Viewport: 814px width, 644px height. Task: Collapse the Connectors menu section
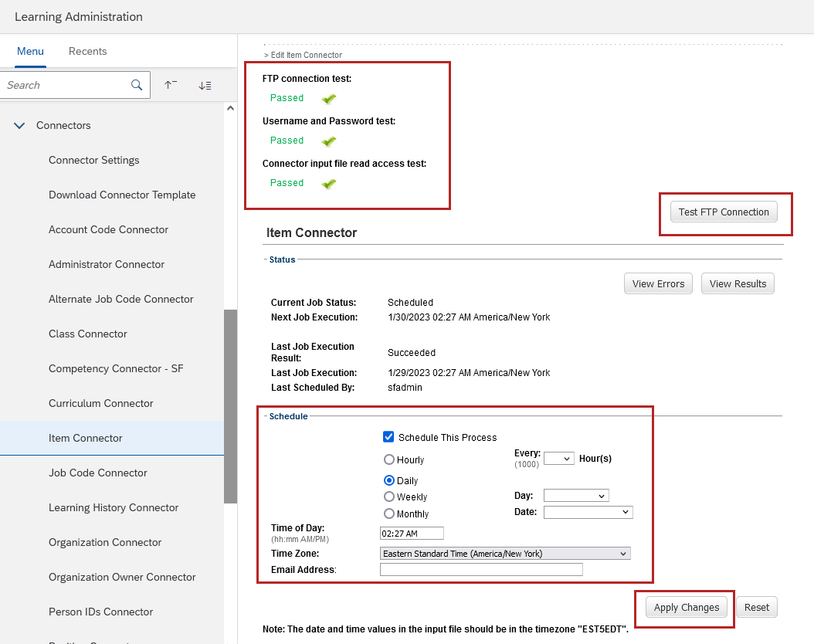pyautogui.click(x=20, y=125)
